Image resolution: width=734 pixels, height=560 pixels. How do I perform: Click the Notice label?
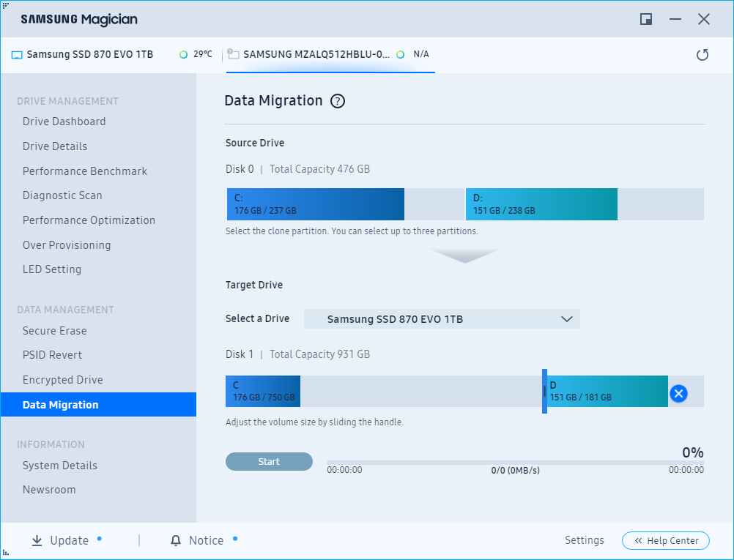(206, 541)
